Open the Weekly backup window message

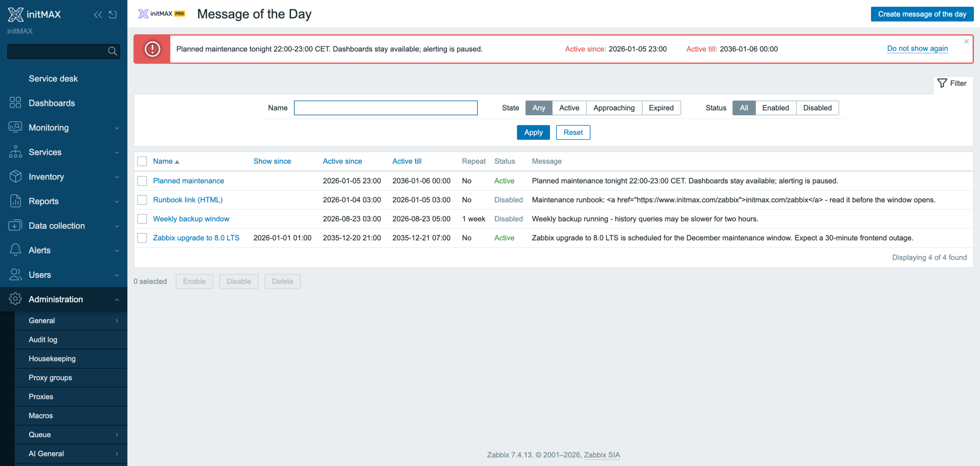(191, 219)
